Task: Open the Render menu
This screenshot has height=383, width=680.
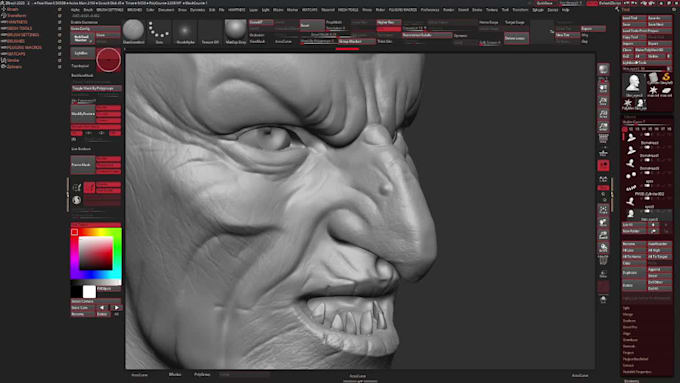Action: pyautogui.click(x=448, y=10)
